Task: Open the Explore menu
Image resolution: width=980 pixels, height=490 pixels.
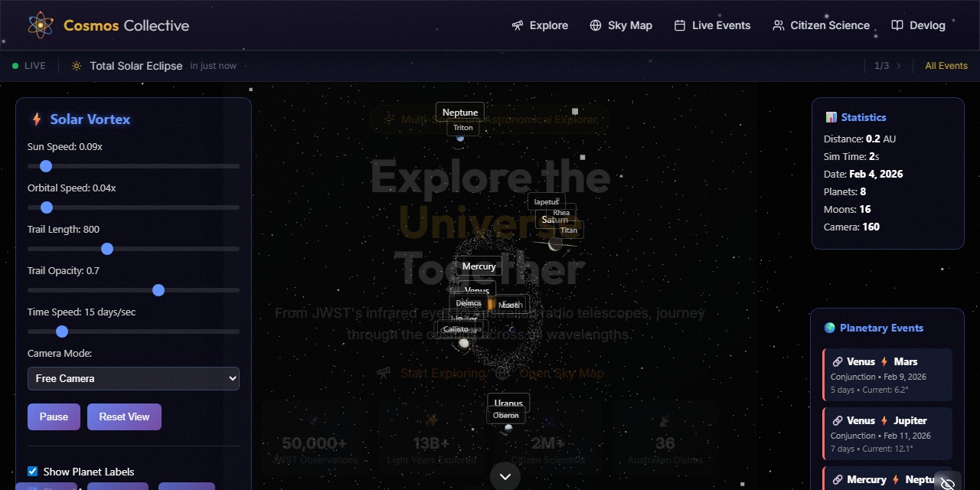Action: coord(541,25)
